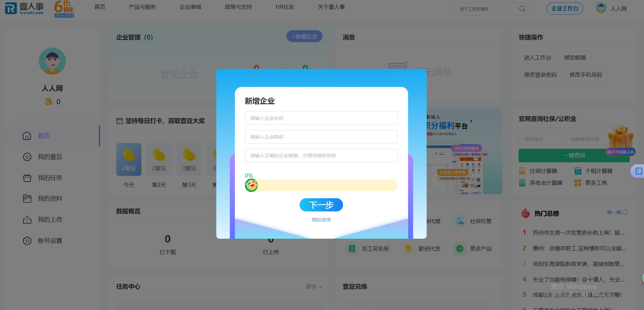The image size is (644, 310).
Task: Click the translate floating icon
Action: (x=639, y=171)
